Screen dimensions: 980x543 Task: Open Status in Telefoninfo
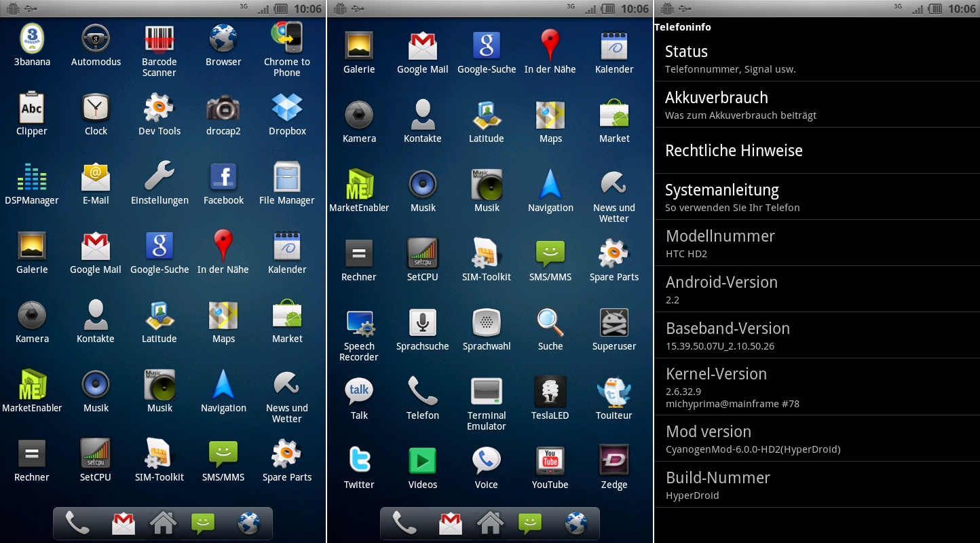(817, 58)
